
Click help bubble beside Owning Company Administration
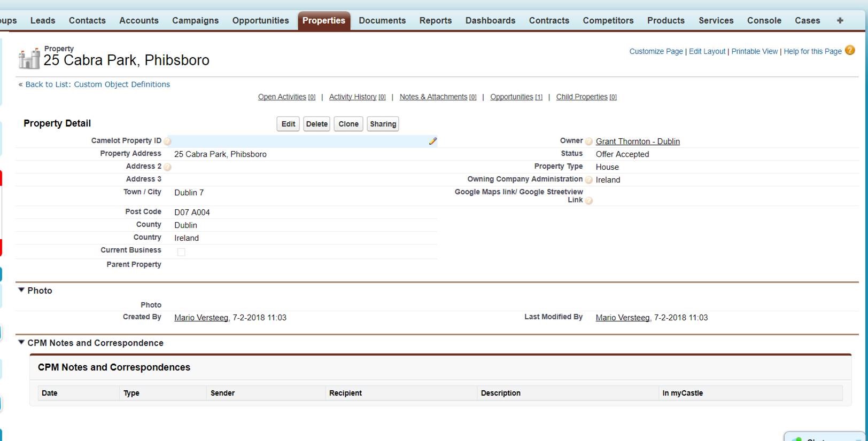click(x=588, y=180)
